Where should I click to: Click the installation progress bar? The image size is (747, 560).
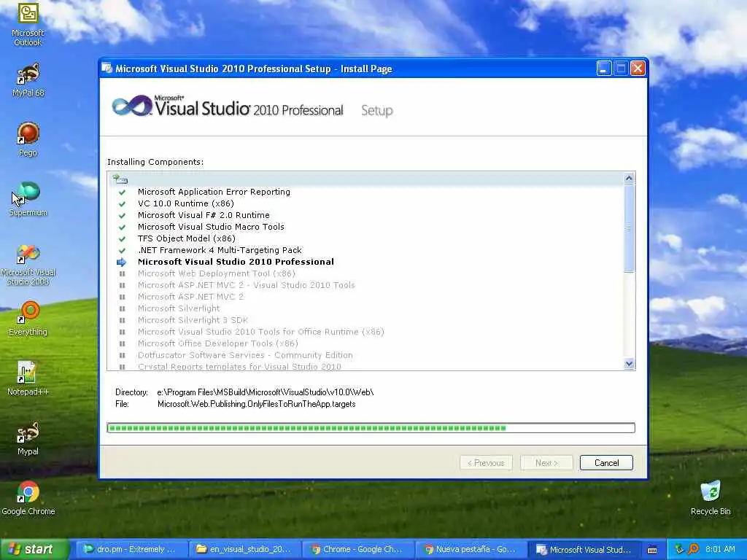click(371, 427)
